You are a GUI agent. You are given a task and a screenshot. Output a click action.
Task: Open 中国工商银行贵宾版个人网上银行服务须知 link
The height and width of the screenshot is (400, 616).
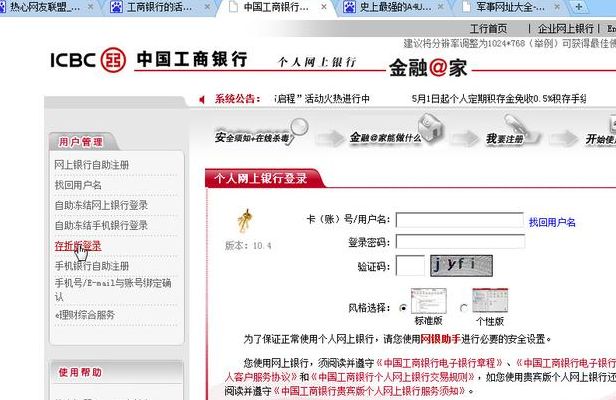369,391
